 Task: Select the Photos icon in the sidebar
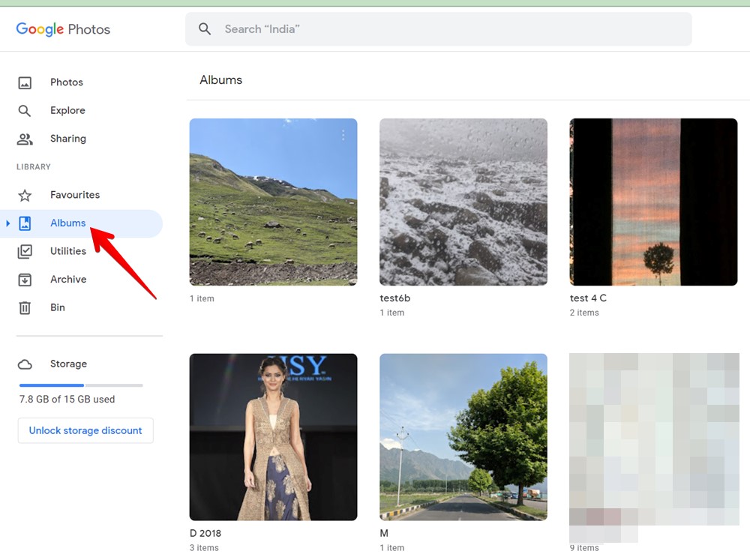tap(25, 82)
